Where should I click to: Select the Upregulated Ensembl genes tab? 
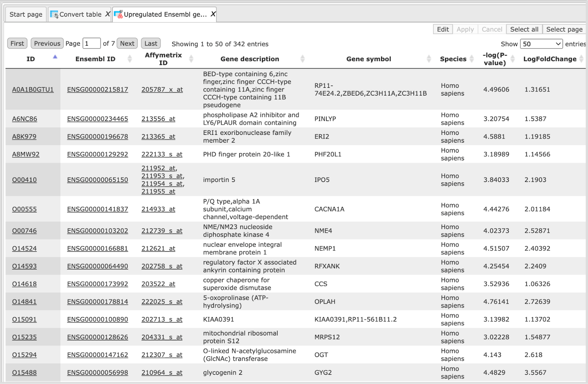point(165,14)
